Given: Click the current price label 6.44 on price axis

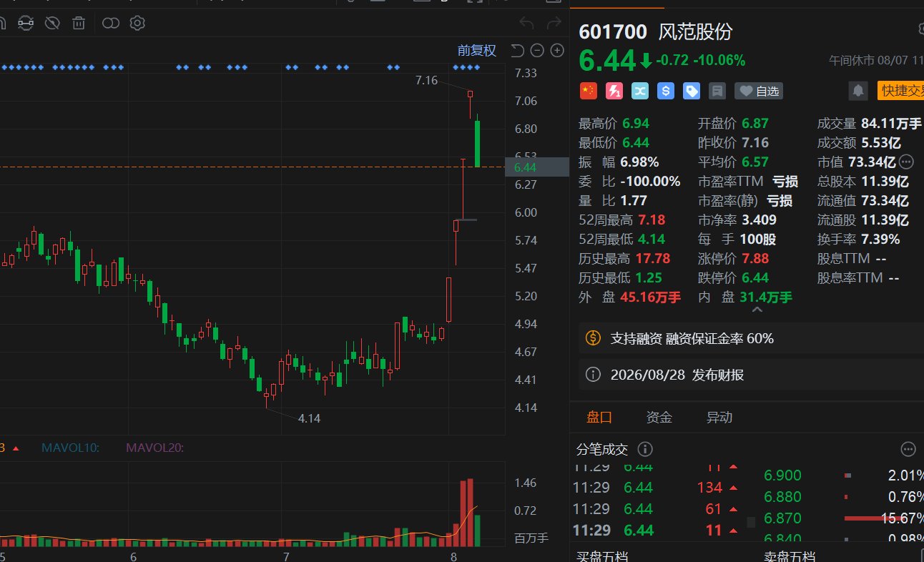Looking at the screenshot, I should [537, 167].
